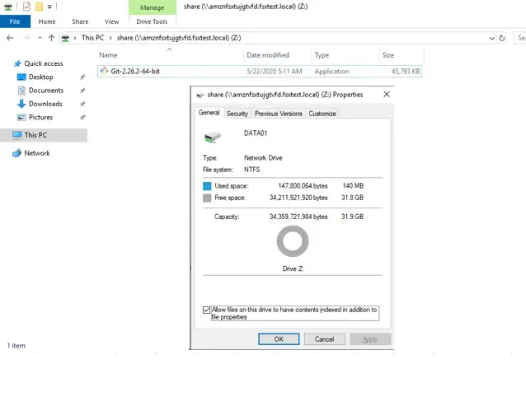The height and width of the screenshot is (420, 526).
Task: Sort by the Name column header
Action: click(x=169, y=55)
